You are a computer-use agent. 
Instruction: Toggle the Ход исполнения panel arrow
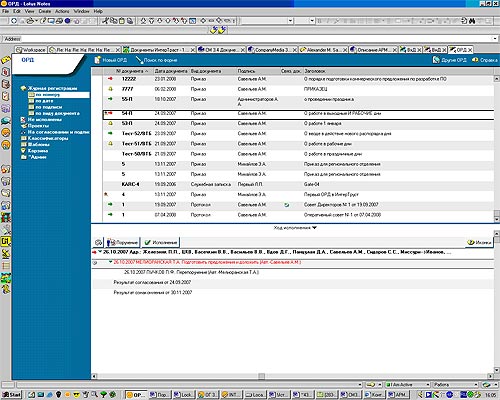click(314, 228)
